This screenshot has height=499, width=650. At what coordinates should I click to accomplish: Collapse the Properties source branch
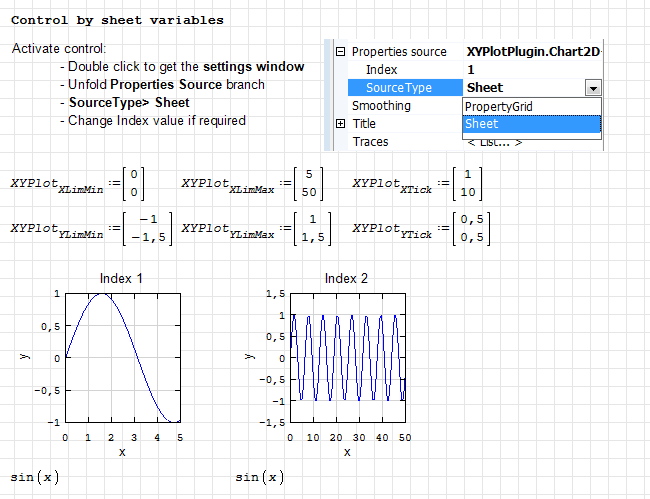(x=340, y=52)
